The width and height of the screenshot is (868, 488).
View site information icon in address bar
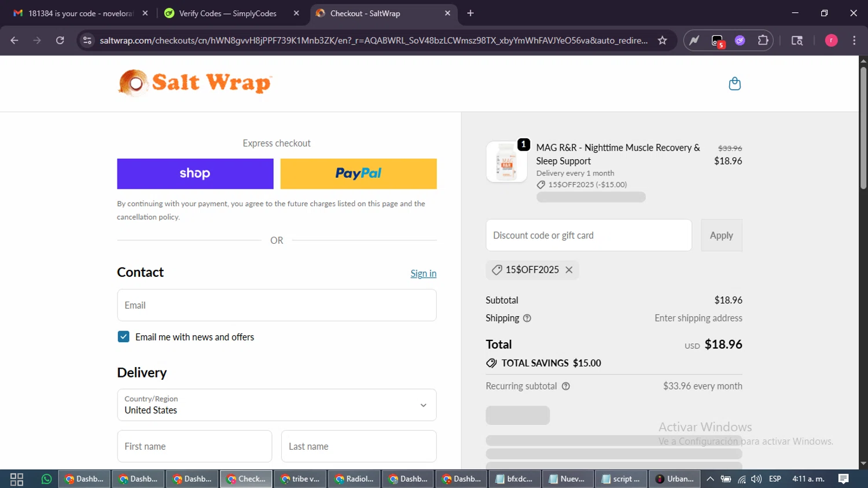87,41
